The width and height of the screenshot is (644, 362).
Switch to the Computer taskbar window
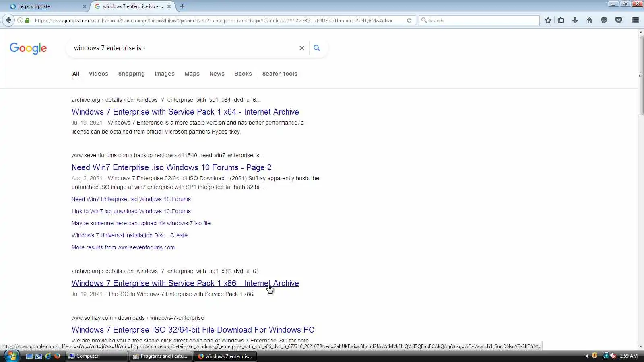[x=97, y=356]
